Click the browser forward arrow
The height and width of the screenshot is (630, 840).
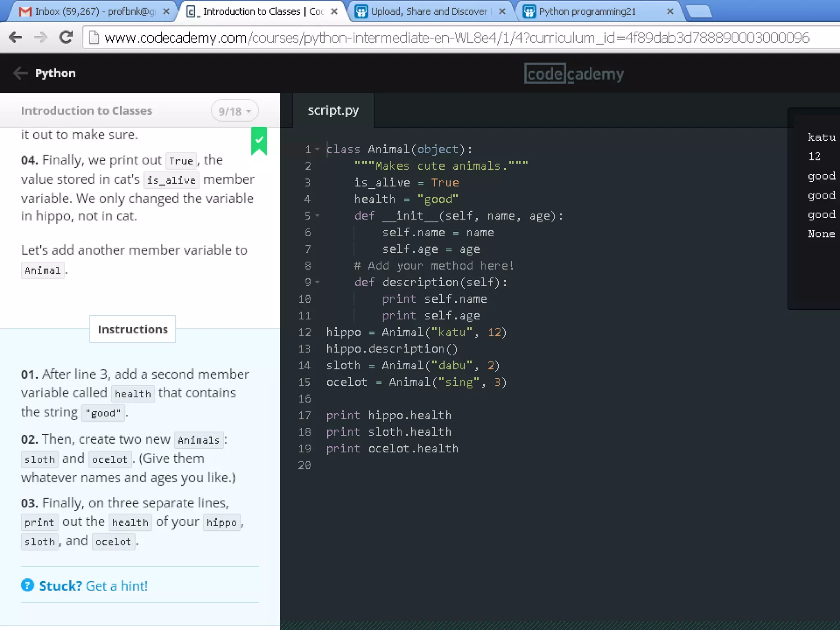point(41,37)
